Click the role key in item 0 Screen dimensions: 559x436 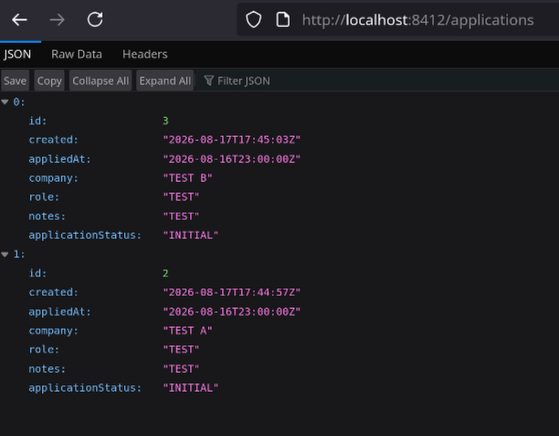pos(44,197)
